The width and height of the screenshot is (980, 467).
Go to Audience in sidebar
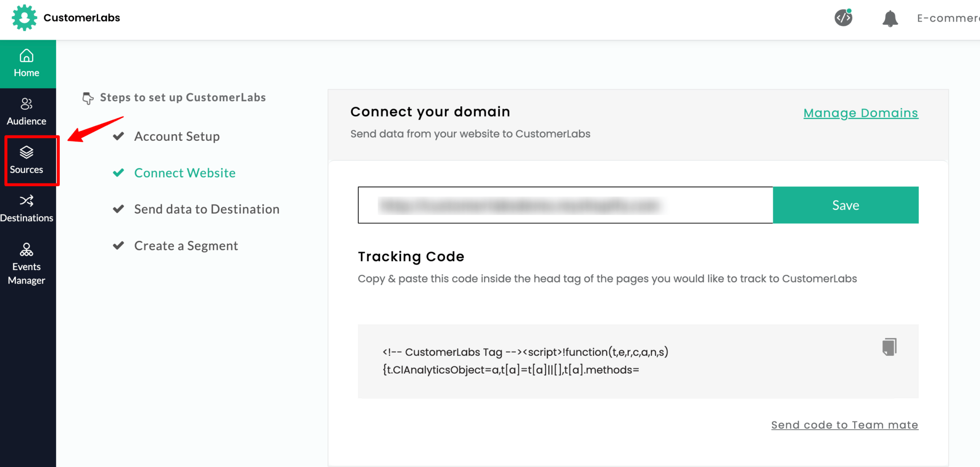pos(27,112)
